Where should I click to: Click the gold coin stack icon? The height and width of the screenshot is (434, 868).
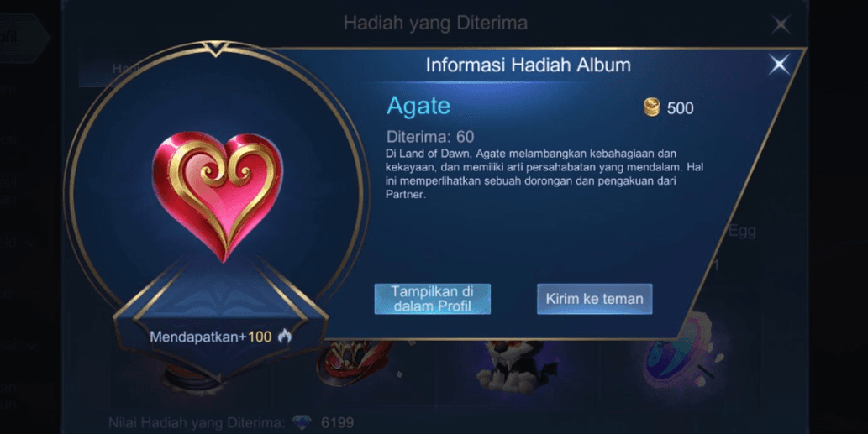pyautogui.click(x=651, y=107)
